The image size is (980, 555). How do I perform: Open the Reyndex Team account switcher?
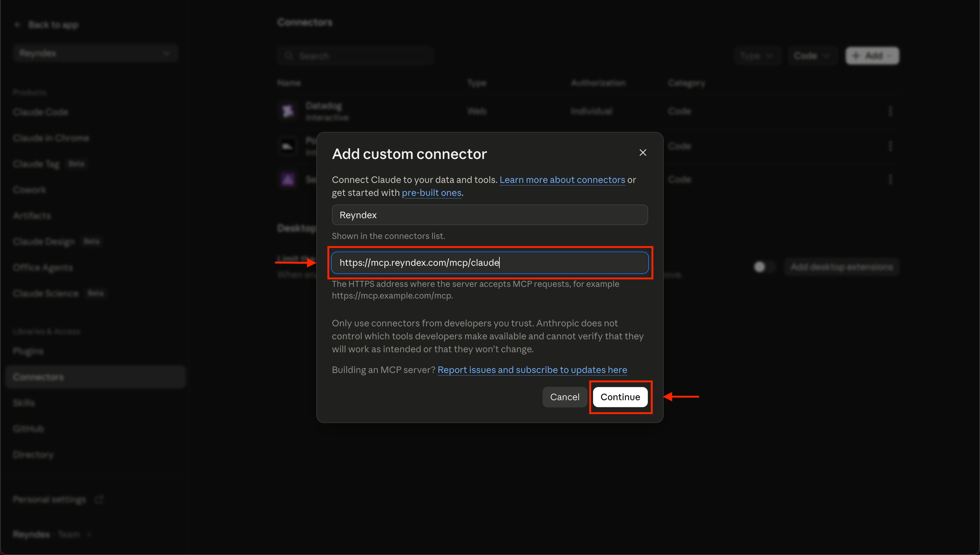click(x=52, y=534)
